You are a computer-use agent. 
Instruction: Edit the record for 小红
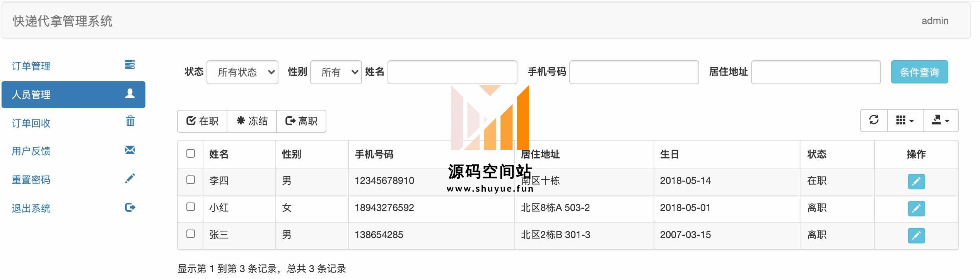click(916, 208)
